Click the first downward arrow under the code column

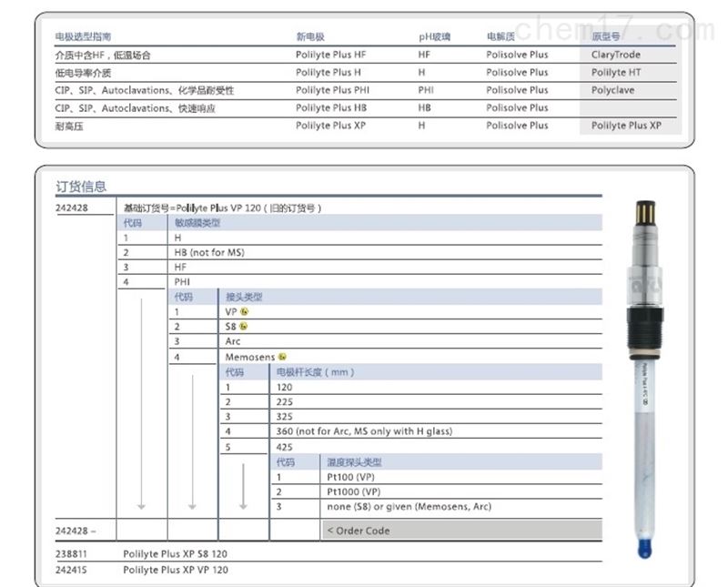(x=141, y=404)
